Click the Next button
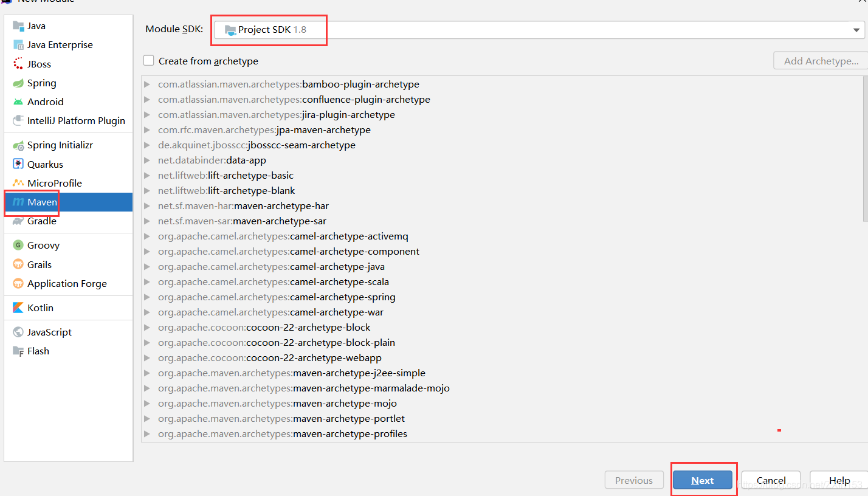868x496 pixels. pos(703,480)
